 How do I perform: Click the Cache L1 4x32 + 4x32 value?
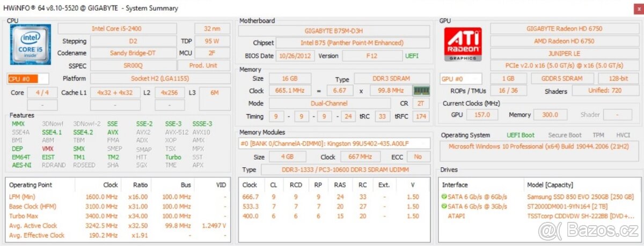click(115, 93)
